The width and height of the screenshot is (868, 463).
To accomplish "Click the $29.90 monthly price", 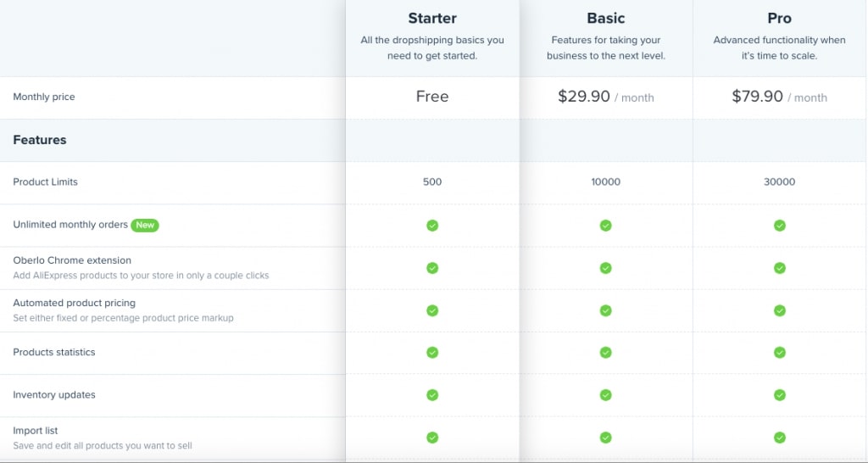I will (x=584, y=97).
